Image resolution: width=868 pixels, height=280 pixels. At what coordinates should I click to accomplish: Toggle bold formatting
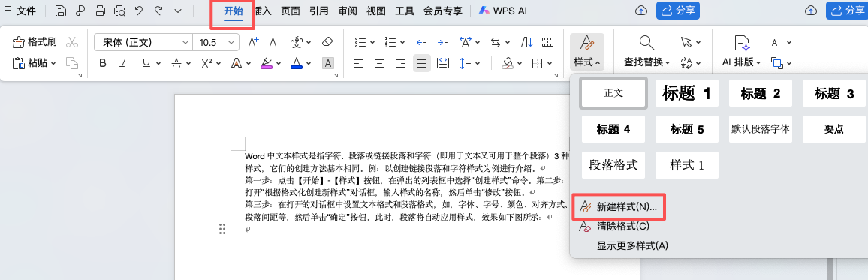pyautogui.click(x=102, y=63)
